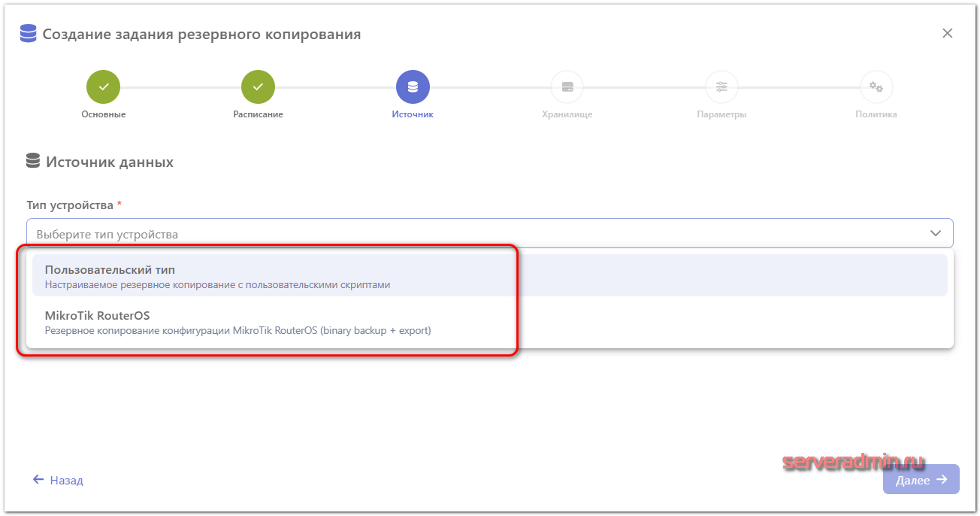Click the Основные step checkmark icon
This screenshot has width=980, height=516.
(x=104, y=87)
